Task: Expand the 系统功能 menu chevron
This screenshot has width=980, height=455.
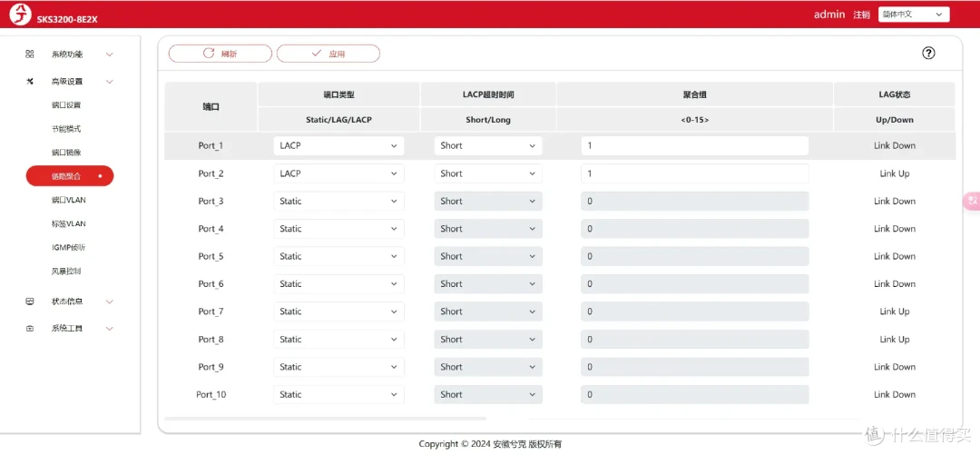Action: 110,54
